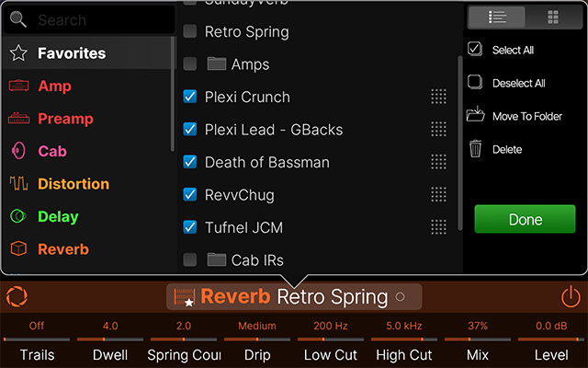Switch to grid view
The width and height of the screenshot is (588, 368).
(553, 17)
